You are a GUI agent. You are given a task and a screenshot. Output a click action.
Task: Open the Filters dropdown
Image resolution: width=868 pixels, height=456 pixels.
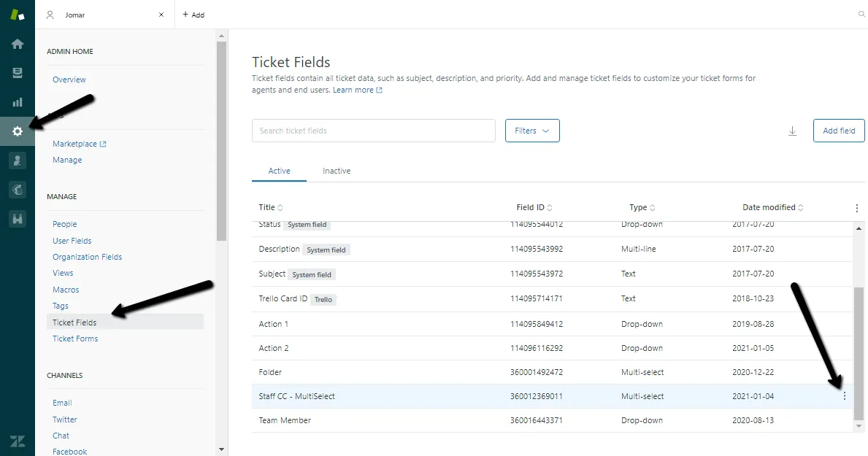click(x=532, y=131)
